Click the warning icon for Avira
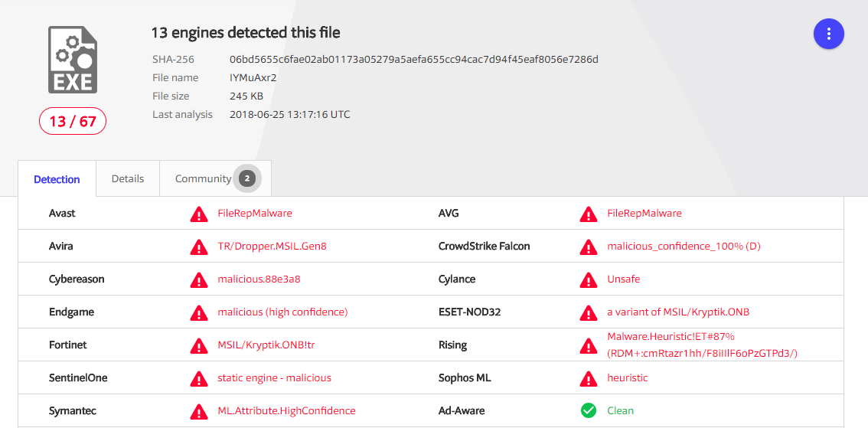 [x=199, y=247]
